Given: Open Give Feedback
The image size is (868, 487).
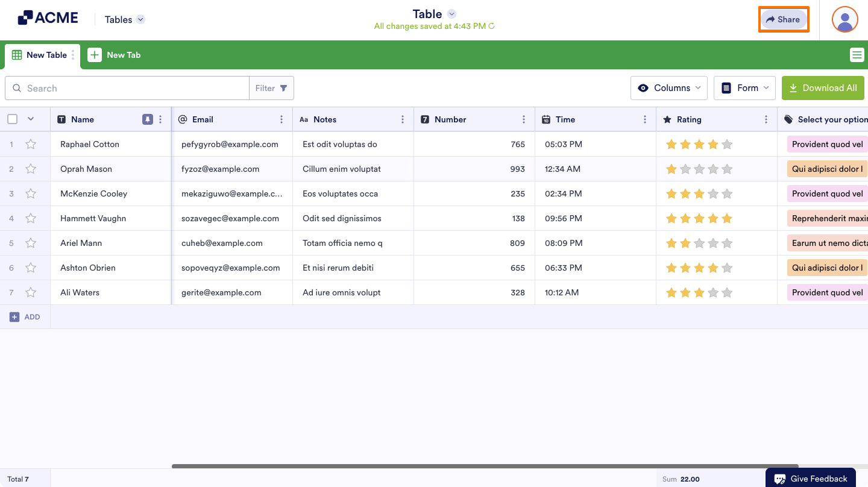Looking at the screenshot, I should coord(811,479).
